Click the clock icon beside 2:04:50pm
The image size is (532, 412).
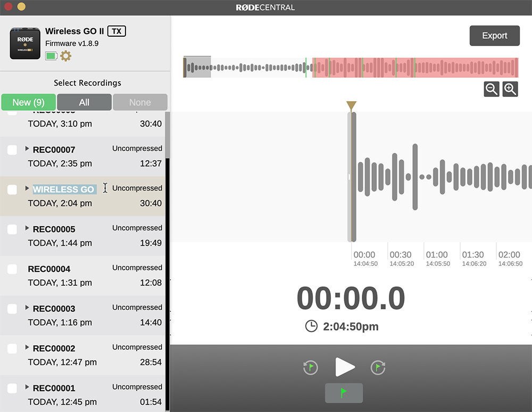tap(311, 326)
